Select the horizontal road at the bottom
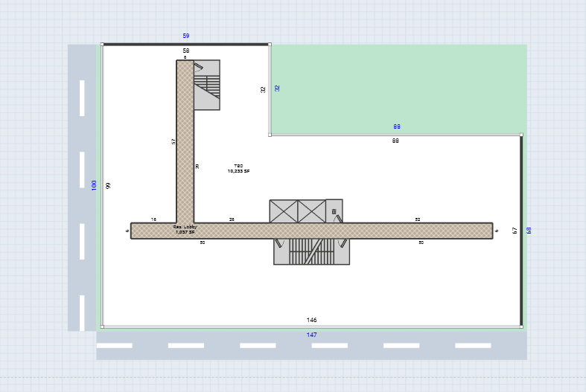Viewport: 586px width, 392px height. coord(312,346)
